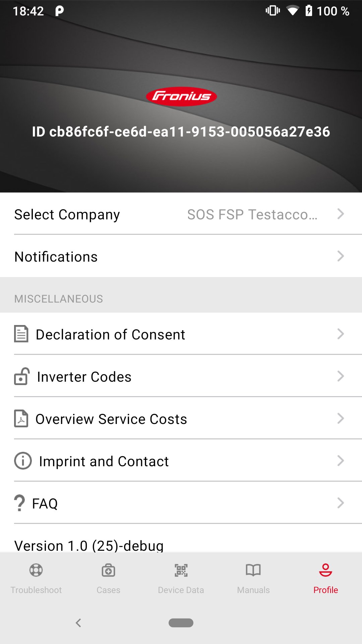Tap the Troubleshoot lifebuoy icon
Viewport: 362px width, 644px height.
click(x=36, y=570)
